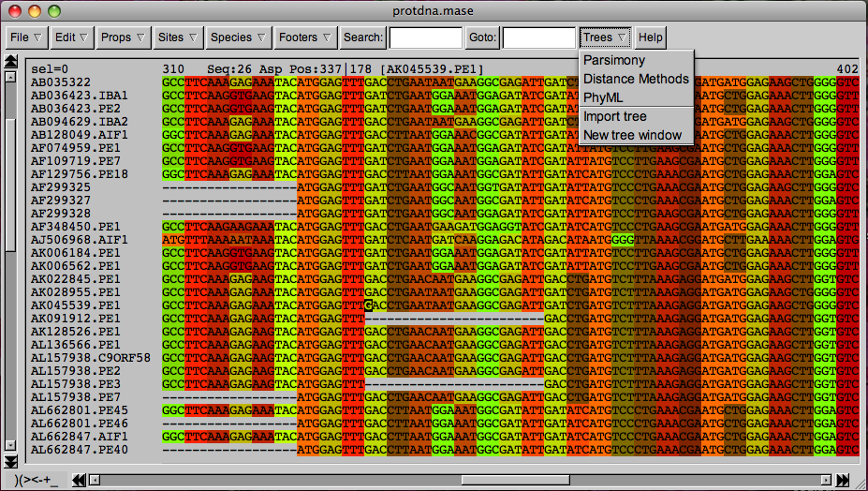
Task: Expand the Props dropdown
Action: 123,37
